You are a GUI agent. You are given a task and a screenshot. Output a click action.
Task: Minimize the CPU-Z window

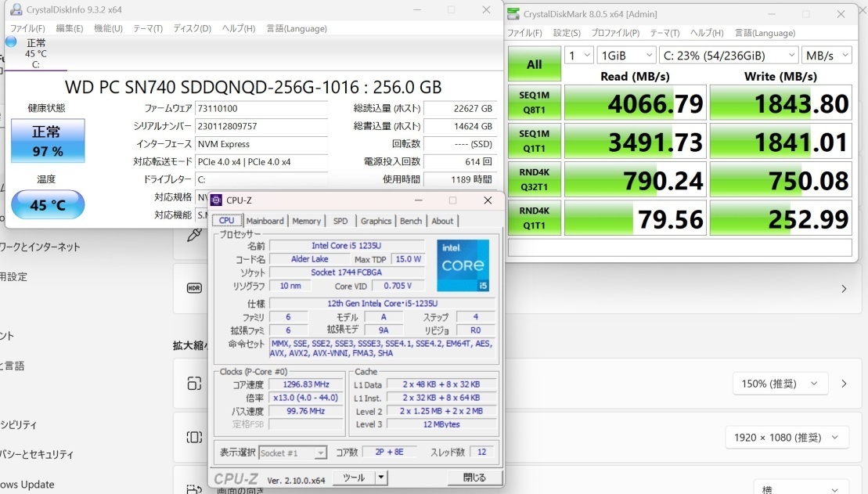[x=419, y=200]
